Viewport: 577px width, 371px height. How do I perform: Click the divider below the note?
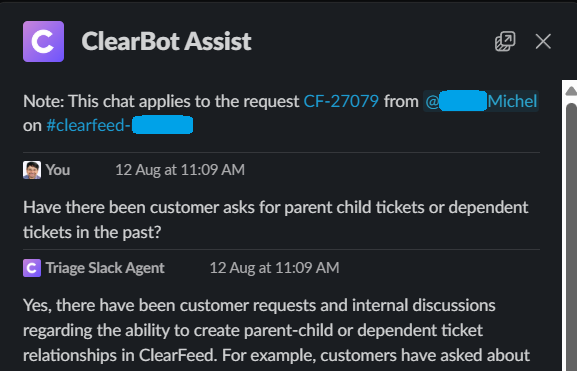(282, 152)
